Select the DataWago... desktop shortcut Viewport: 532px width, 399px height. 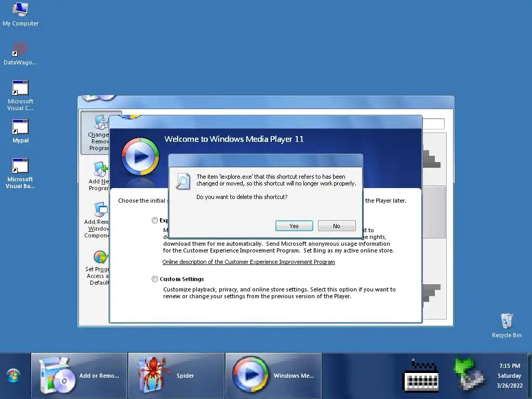[20, 54]
